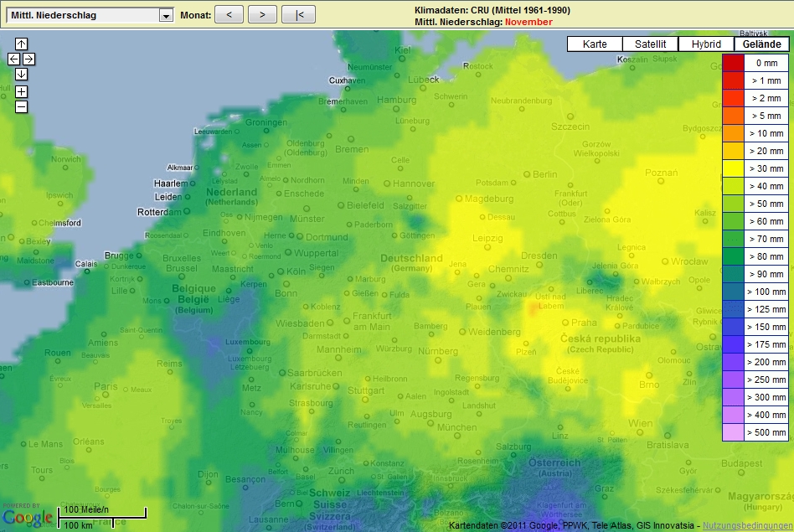Click the red 0 mm legend swatch
The width and height of the screenshot is (794, 532).
733,63
